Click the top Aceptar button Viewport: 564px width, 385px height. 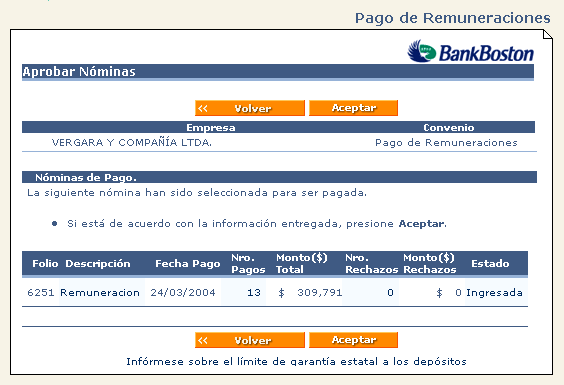pyautogui.click(x=353, y=108)
